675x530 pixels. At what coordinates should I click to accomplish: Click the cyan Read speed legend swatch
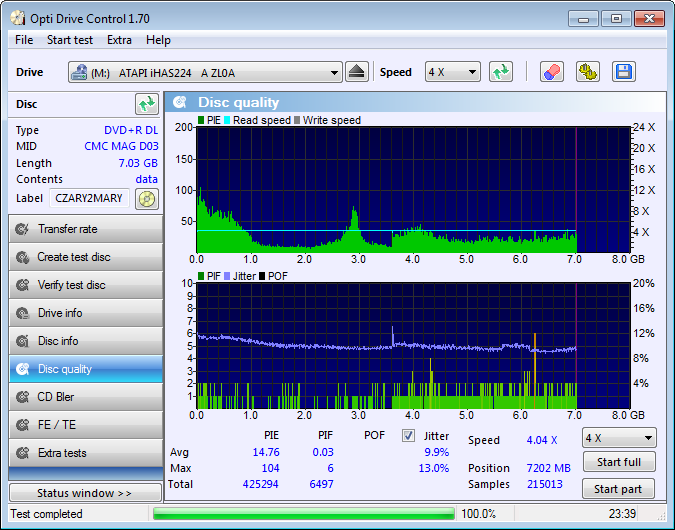point(227,120)
